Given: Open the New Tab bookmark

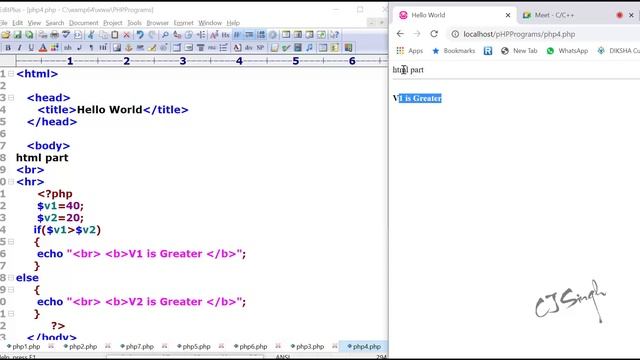Looking at the screenshot, I should point(519,51).
